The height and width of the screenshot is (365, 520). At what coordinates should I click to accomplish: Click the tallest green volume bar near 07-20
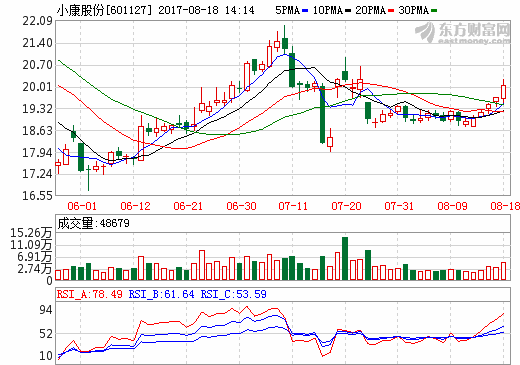tap(345, 258)
